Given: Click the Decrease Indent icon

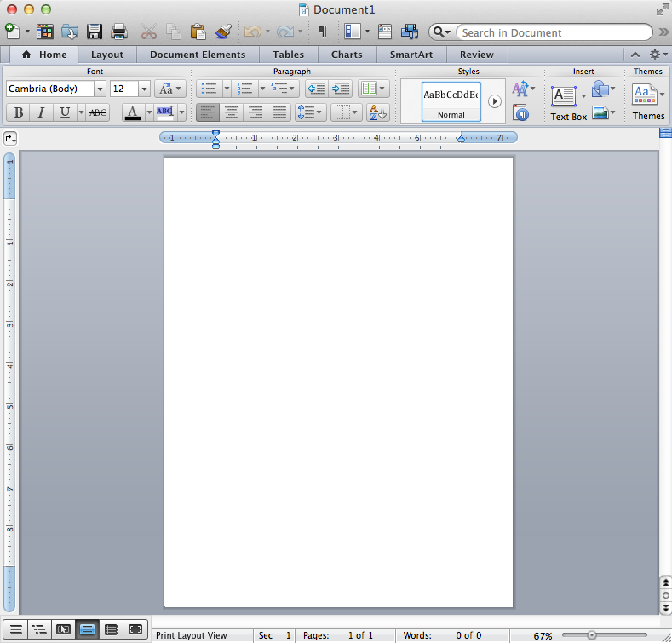Looking at the screenshot, I should click(x=315, y=89).
